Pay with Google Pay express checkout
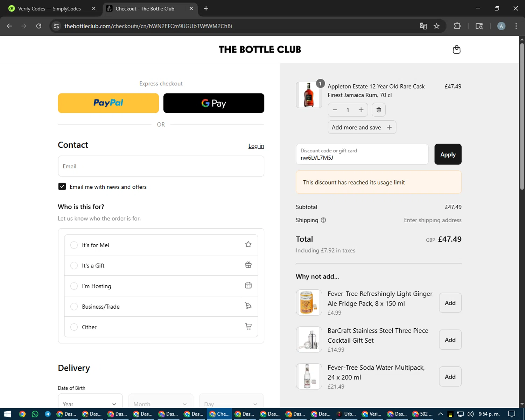This screenshot has height=420, width=525. tap(214, 103)
